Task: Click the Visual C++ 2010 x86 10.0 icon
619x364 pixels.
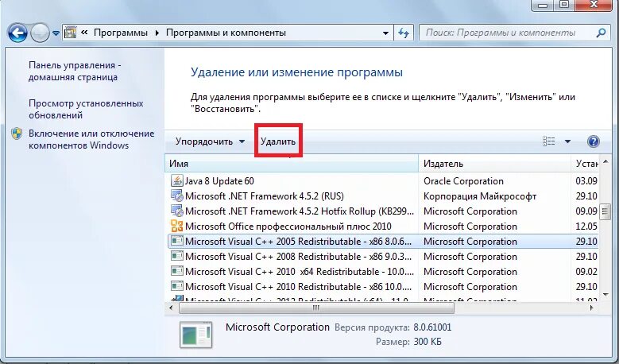Action: [177, 286]
